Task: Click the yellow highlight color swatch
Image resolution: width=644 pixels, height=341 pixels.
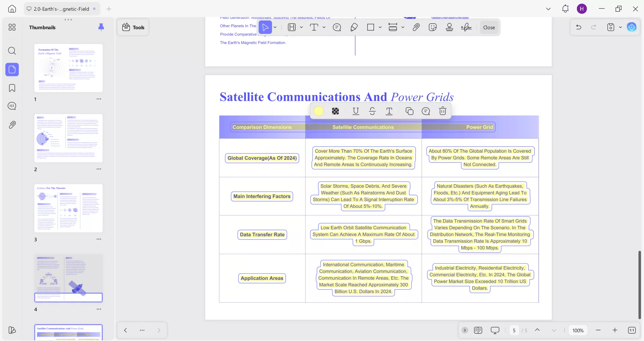Action: coord(319,111)
